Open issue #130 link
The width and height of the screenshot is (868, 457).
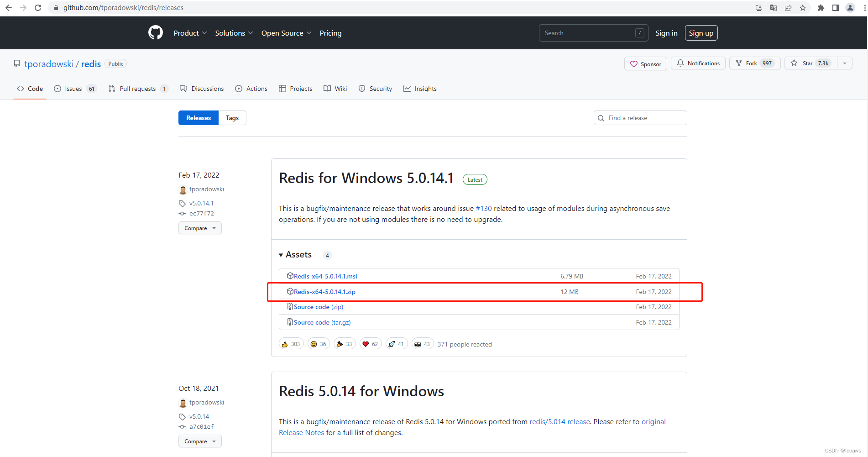coord(484,209)
